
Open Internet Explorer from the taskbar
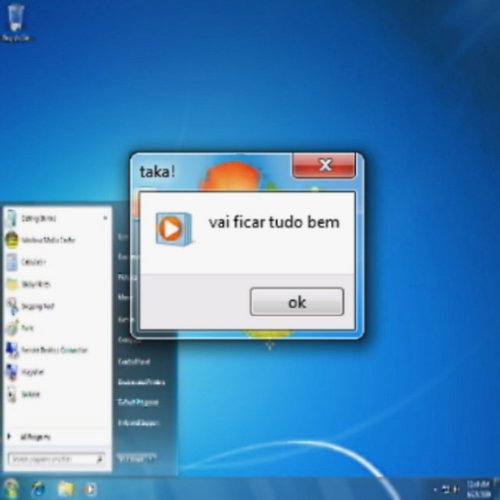tap(39, 489)
